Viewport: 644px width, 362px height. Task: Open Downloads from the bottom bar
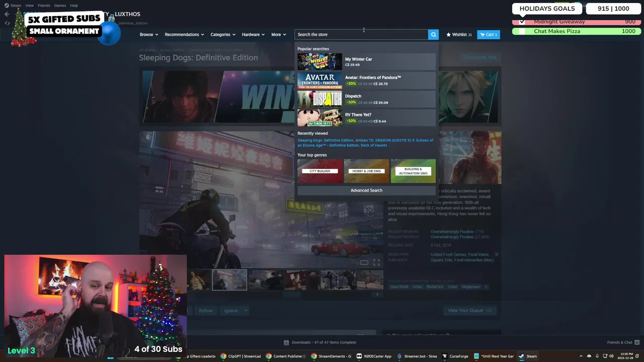tap(320, 342)
